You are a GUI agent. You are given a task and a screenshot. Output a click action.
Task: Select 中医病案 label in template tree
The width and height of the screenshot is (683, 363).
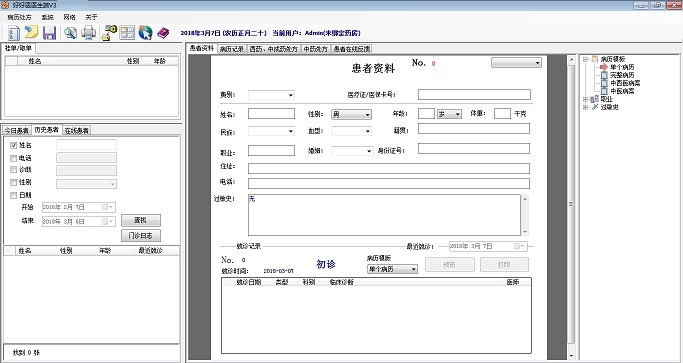(622, 91)
